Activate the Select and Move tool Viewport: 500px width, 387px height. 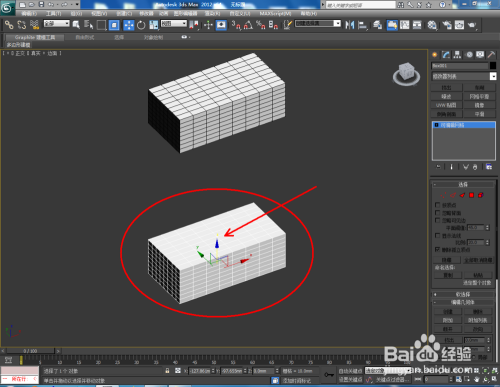pos(129,25)
